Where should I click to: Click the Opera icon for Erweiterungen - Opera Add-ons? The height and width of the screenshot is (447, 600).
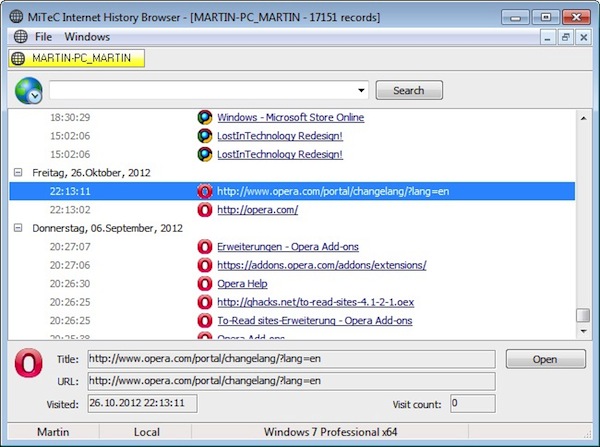tap(205, 247)
